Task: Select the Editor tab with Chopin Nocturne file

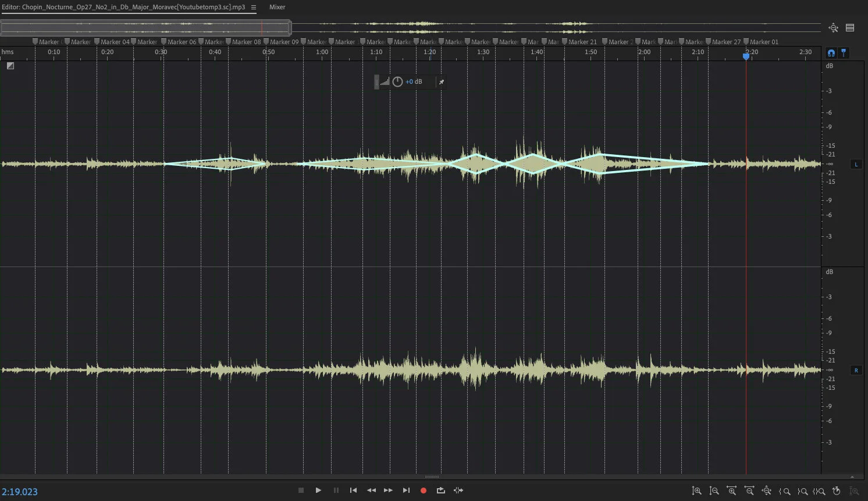Action: pos(123,7)
